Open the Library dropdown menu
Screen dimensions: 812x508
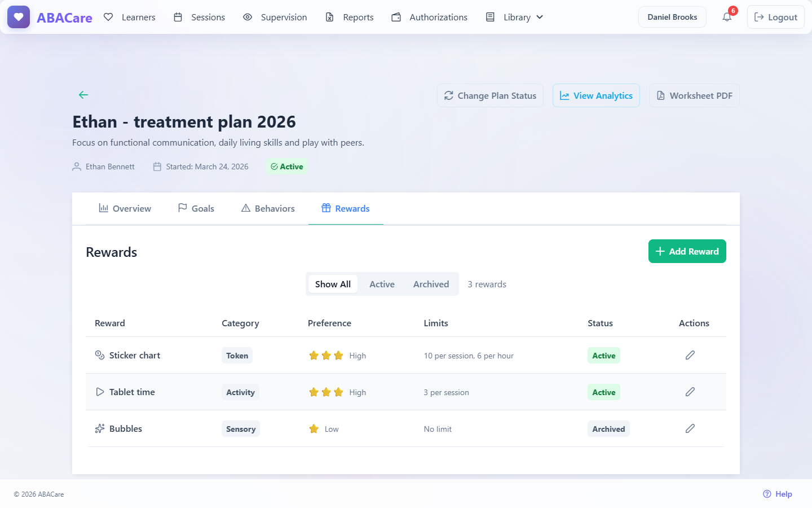pos(515,17)
